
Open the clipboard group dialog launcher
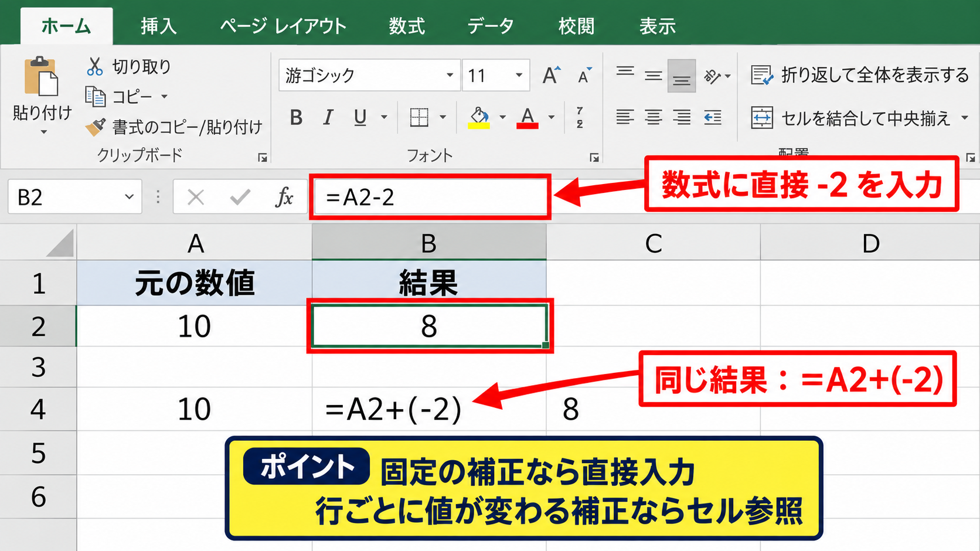[x=263, y=157]
